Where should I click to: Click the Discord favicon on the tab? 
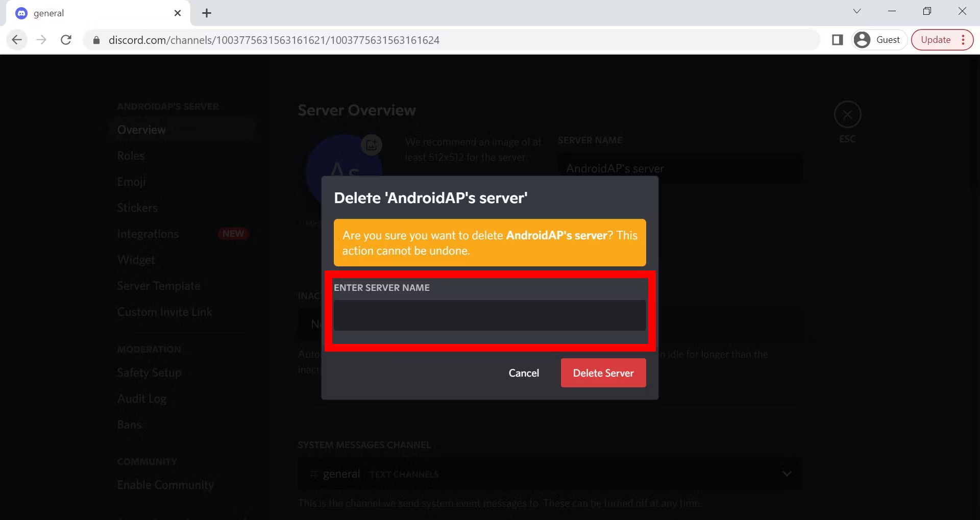pos(21,13)
